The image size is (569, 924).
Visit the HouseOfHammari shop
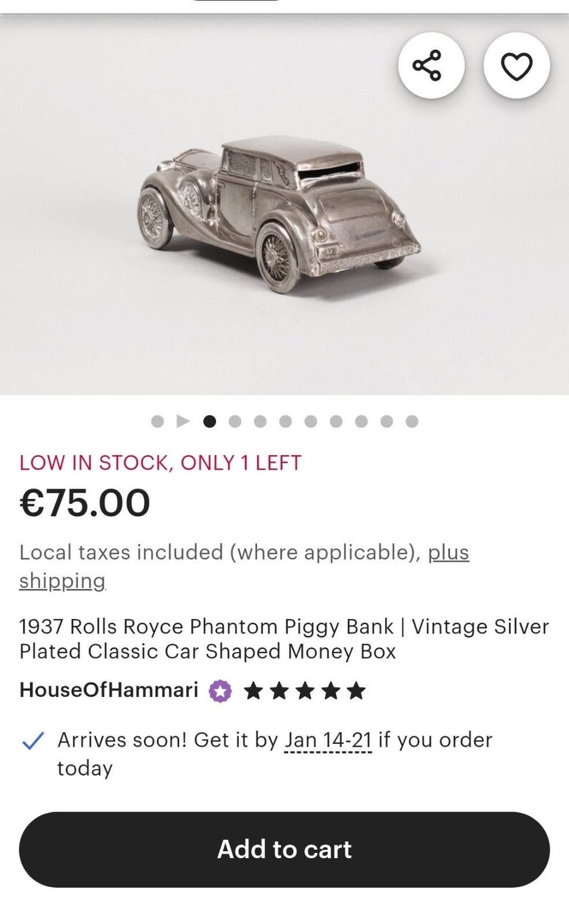click(108, 690)
